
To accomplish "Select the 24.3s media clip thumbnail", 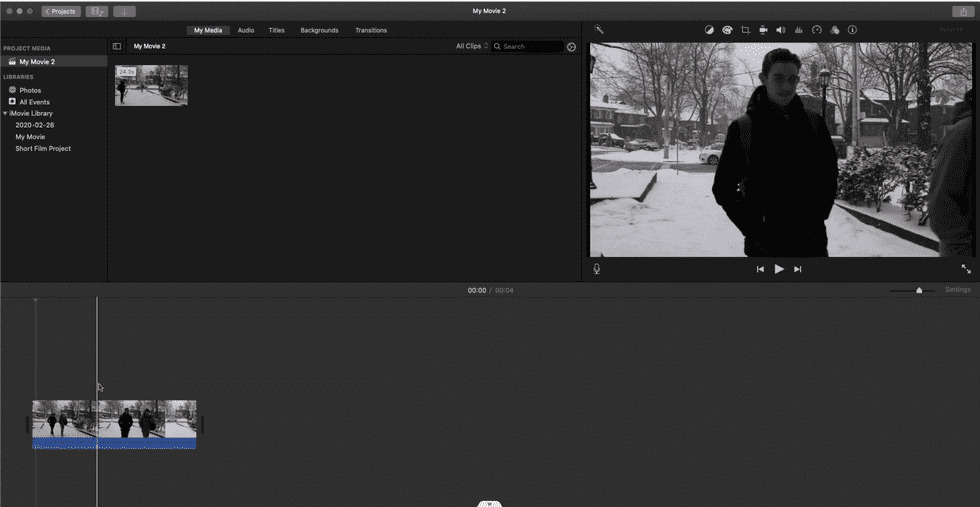I will coord(151,85).
